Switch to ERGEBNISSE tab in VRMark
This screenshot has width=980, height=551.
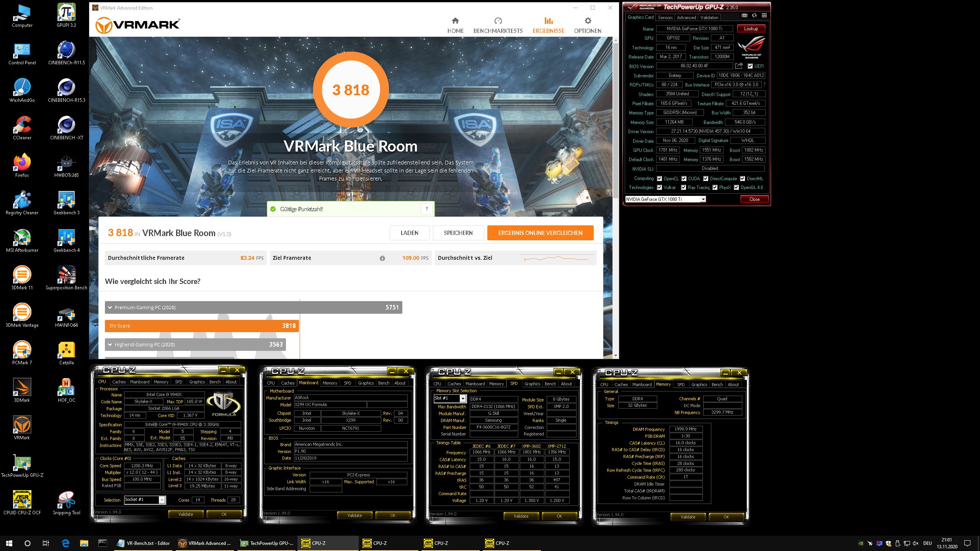point(548,25)
